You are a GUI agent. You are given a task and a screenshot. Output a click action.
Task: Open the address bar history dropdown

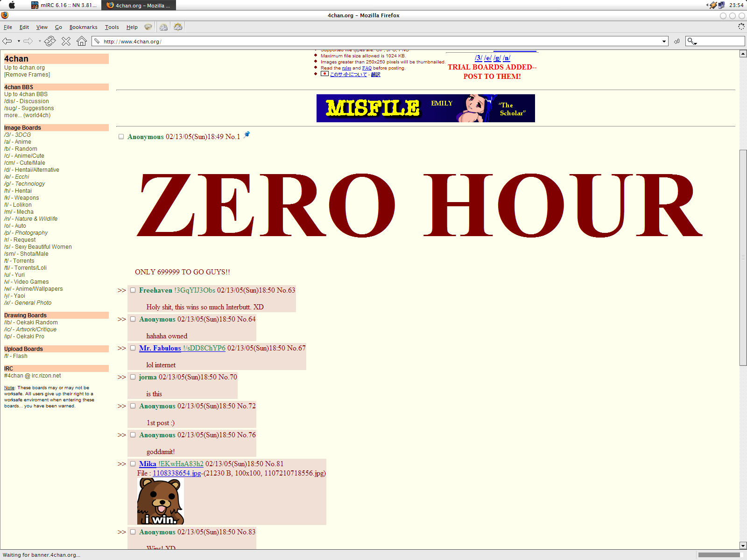[664, 42]
